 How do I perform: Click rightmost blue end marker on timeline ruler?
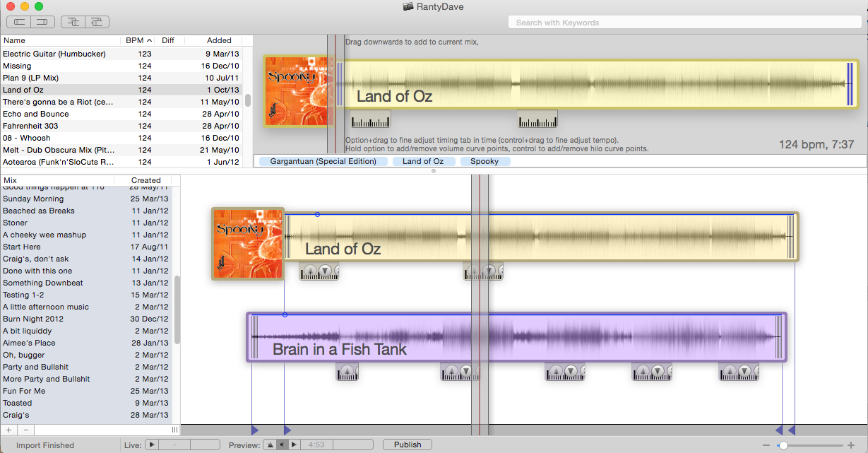pyautogui.click(x=792, y=430)
